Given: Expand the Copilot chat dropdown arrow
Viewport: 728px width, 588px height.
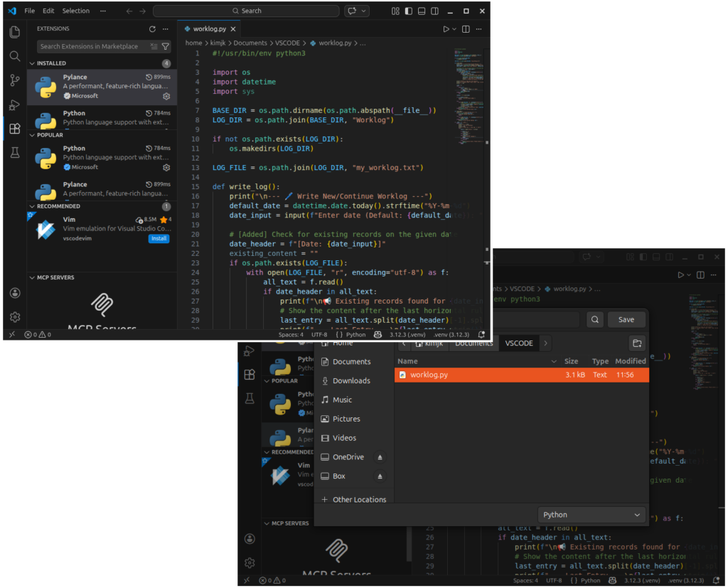Looking at the screenshot, I should [365, 11].
